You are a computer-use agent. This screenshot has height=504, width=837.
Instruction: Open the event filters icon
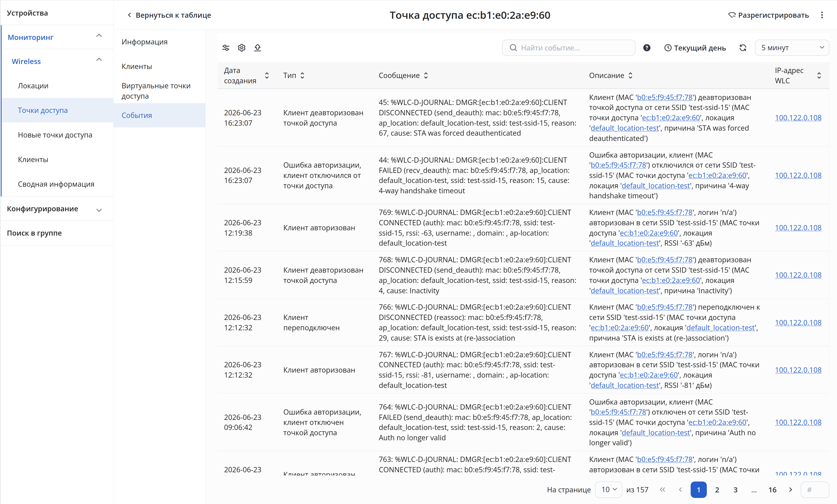[226, 48]
